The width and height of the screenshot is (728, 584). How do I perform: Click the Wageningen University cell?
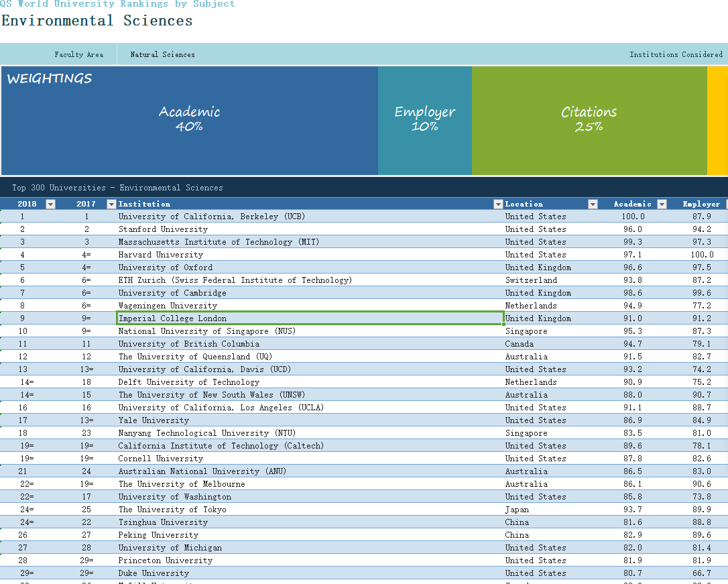310,306
